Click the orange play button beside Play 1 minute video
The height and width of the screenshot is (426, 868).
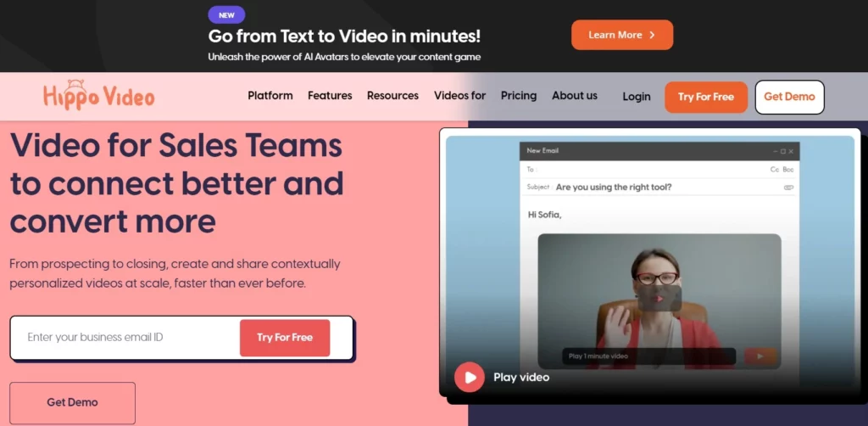tap(760, 356)
